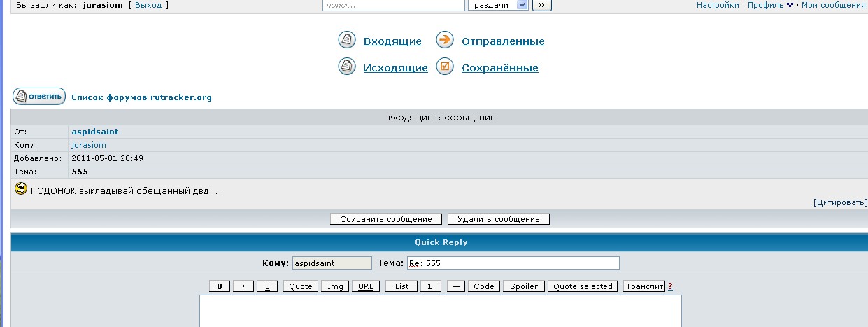Open the раздачи search scope dropdown
Screen dimensions: 868x327
(x=497, y=5)
